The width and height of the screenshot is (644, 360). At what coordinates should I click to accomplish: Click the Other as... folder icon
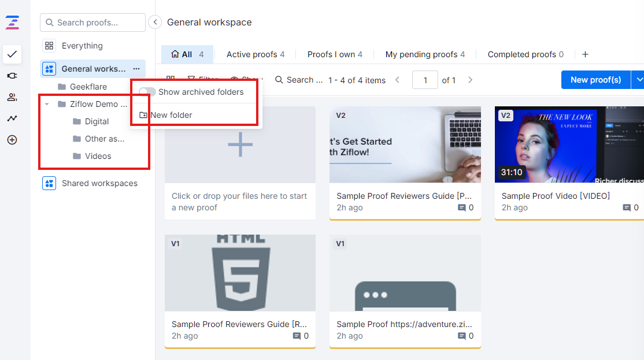[x=77, y=139]
